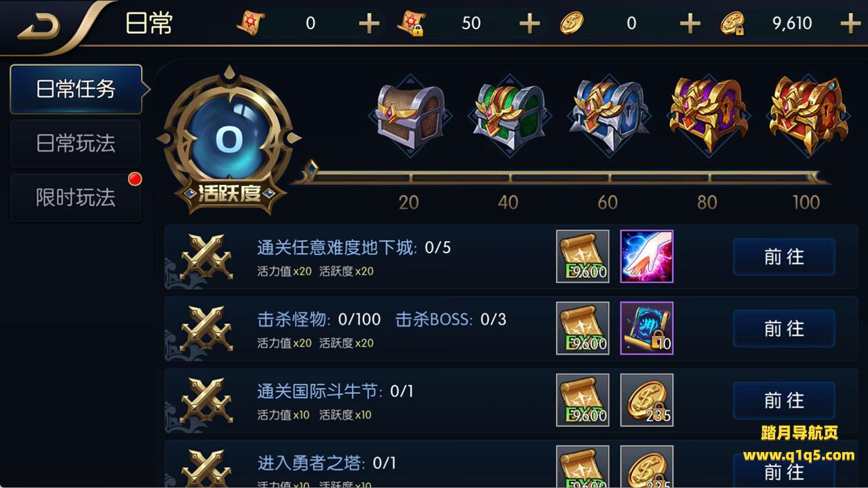Open the red chest at 100 activity
The image size is (868, 488).
coord(808,113)
